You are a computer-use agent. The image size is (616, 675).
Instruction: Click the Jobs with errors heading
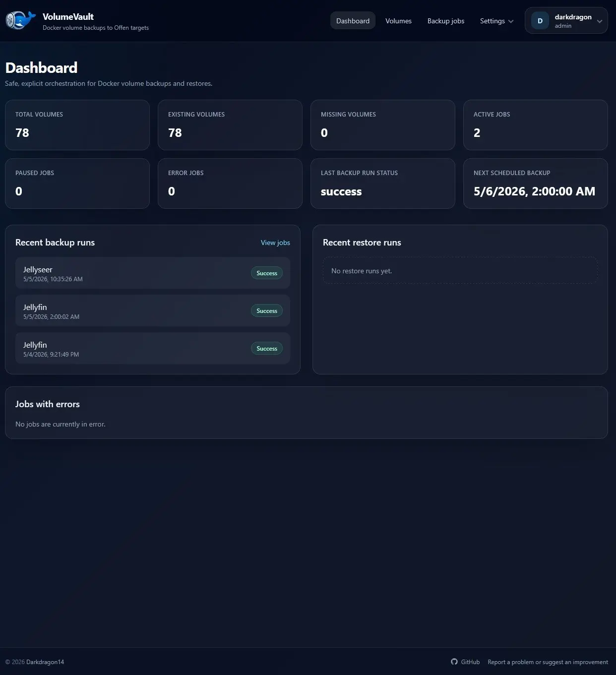[x=48, y=404]
